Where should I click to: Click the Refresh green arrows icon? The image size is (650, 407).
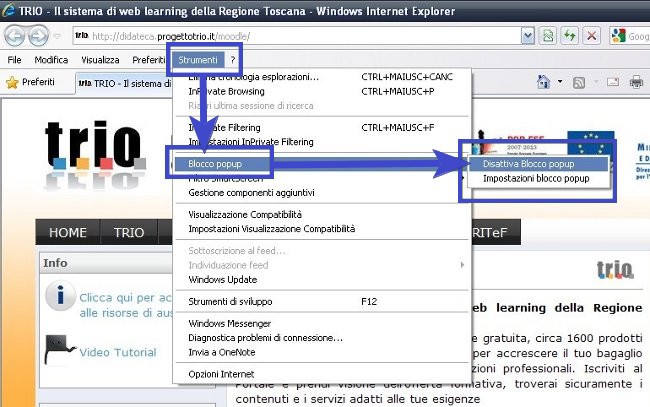(570, 36)
